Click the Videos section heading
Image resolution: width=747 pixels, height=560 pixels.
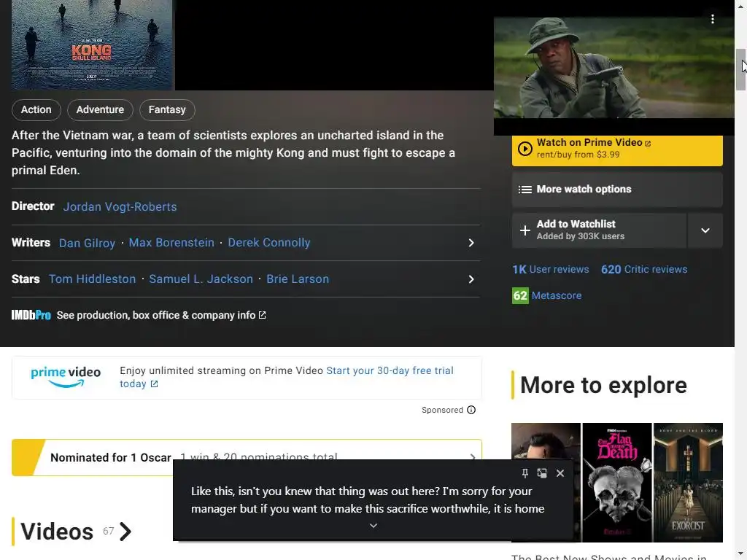click(57, 532)
